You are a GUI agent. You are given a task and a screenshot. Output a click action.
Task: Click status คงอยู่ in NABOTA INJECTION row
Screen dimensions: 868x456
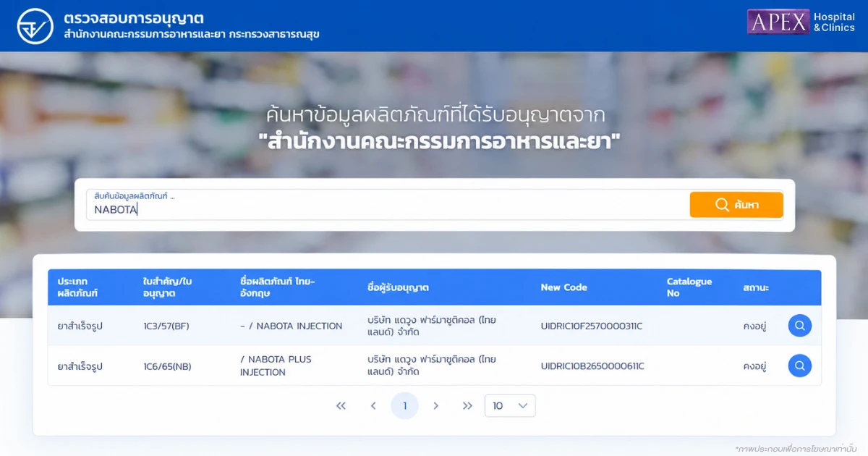(754, 326)
